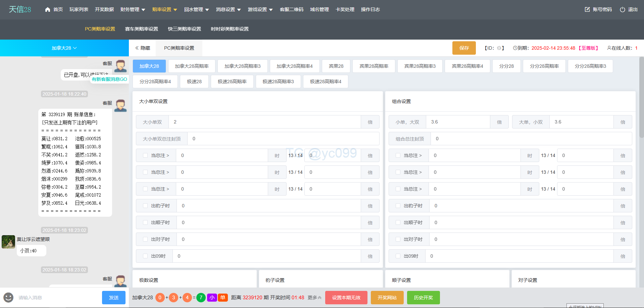Click the 退出 power icon

click(x=622, y=9)
